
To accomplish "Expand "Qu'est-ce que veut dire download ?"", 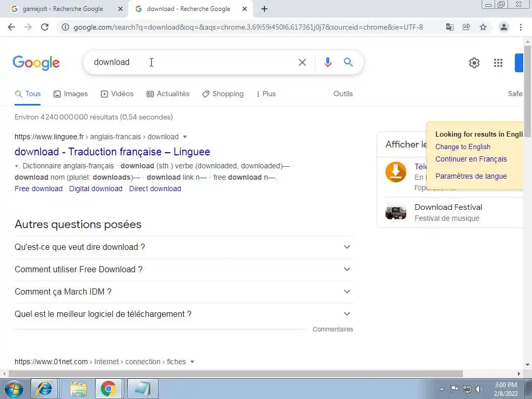I will pos(184,247).
